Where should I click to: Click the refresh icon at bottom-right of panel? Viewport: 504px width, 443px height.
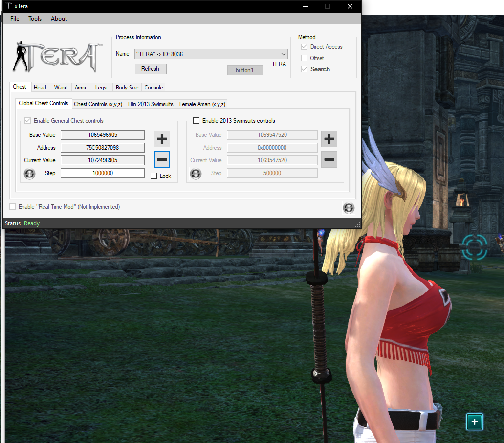click(x=349, y=208)
